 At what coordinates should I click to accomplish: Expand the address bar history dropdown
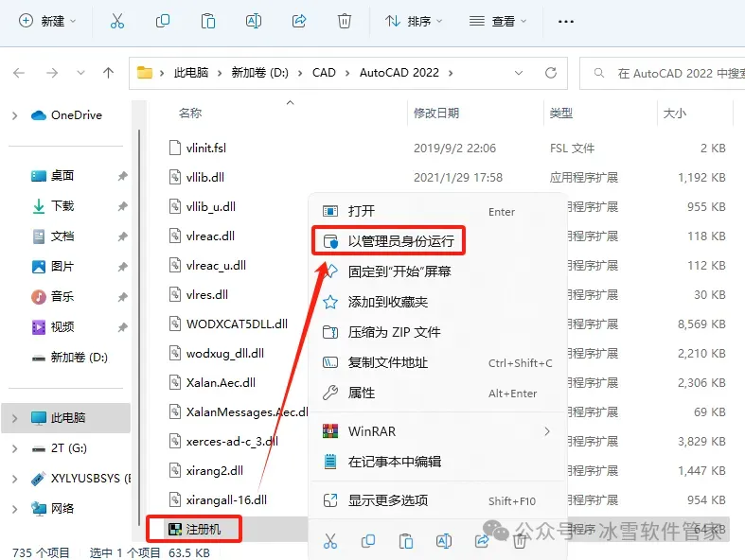[519, 73]
